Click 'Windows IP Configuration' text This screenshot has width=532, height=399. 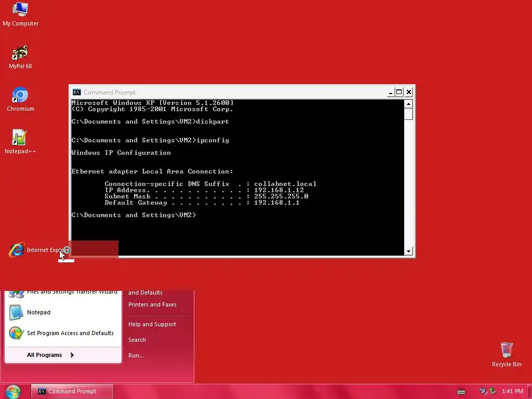click(x=121, y=153)
